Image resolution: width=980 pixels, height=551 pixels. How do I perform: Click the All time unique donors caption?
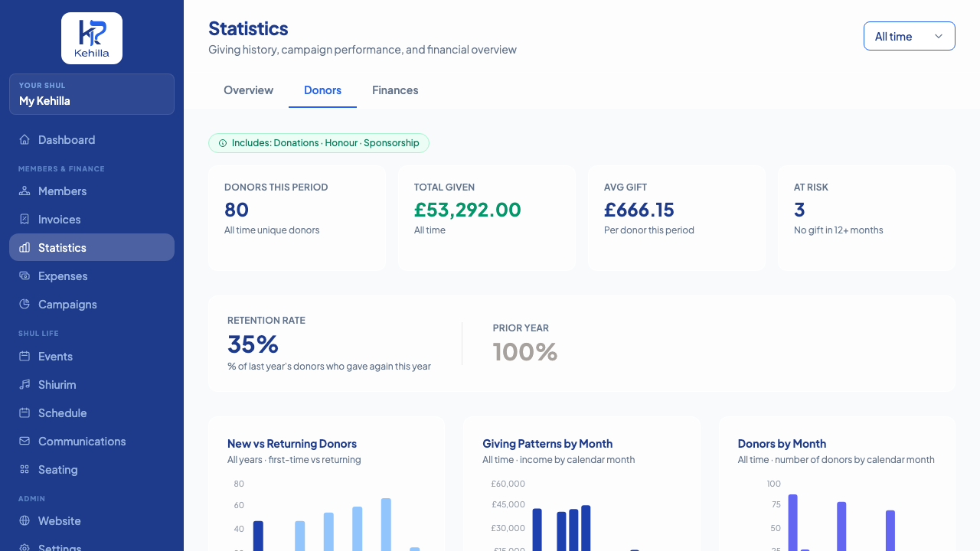[272, 230]
